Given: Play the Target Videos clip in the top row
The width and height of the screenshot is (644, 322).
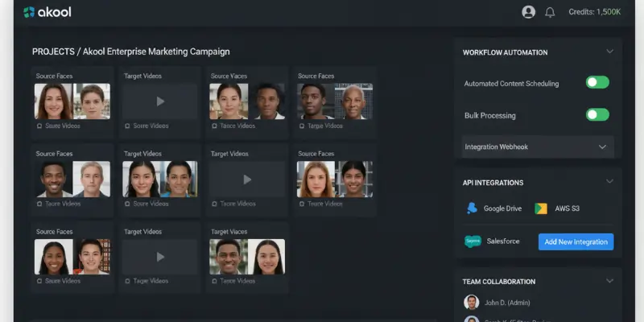Looking at the screenshot, I should tap(160, 101).
